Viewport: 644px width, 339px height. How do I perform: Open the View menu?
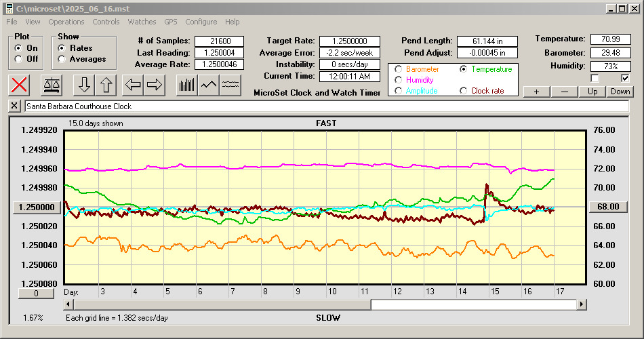click(33, 22)
